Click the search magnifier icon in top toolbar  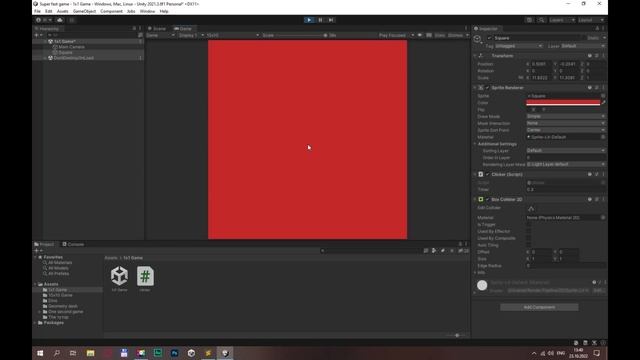pyautogui.click(x=541, y=20)
